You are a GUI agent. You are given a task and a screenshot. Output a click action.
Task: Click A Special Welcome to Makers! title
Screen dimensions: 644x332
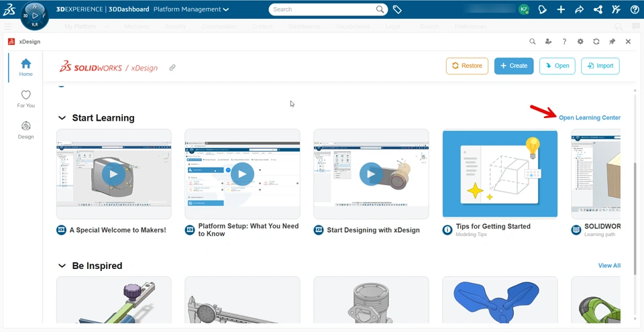[x=117, y=230]
